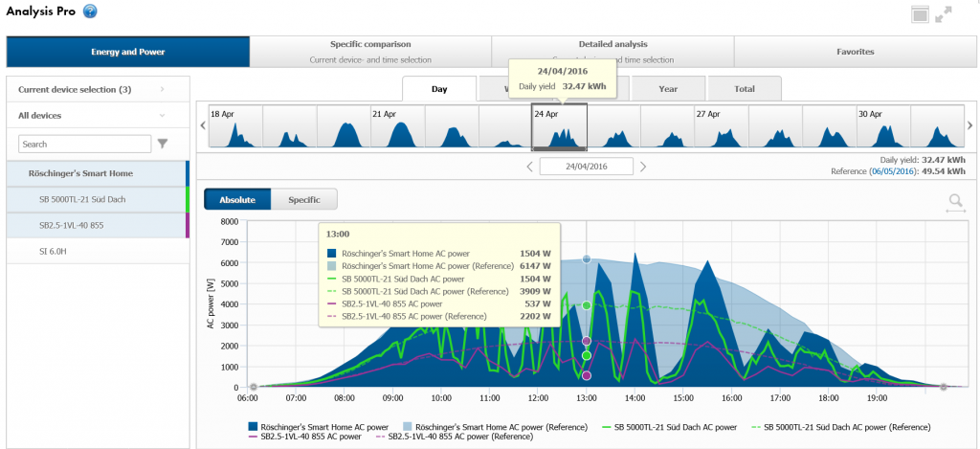
Task: Select the 27 Apr day thumbnail
Action: click(721, 126)
